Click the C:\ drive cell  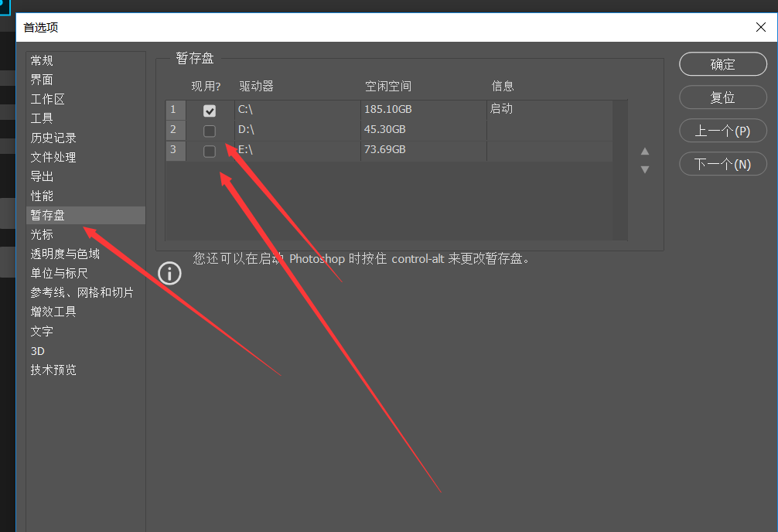[x=298, y=110]
